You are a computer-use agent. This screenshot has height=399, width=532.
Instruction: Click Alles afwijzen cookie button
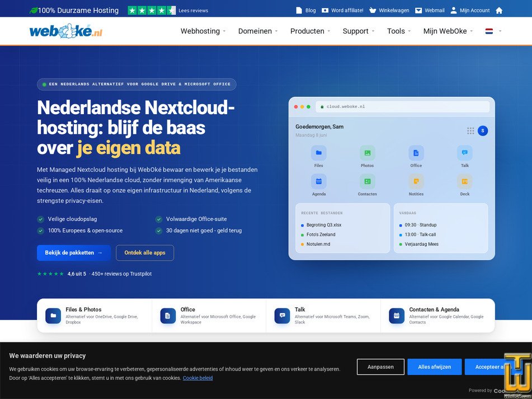tap(434, 367)
